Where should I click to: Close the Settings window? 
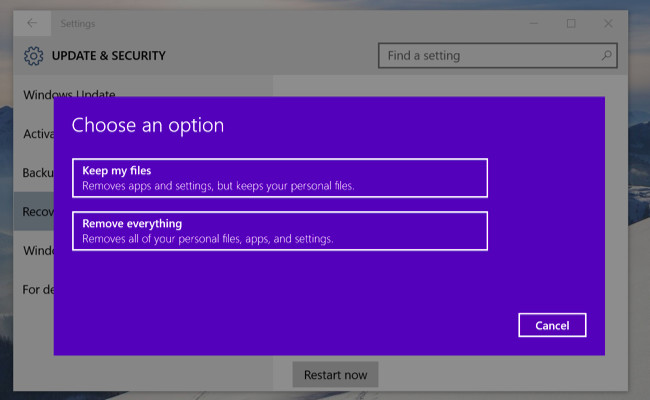pos(608,24)
